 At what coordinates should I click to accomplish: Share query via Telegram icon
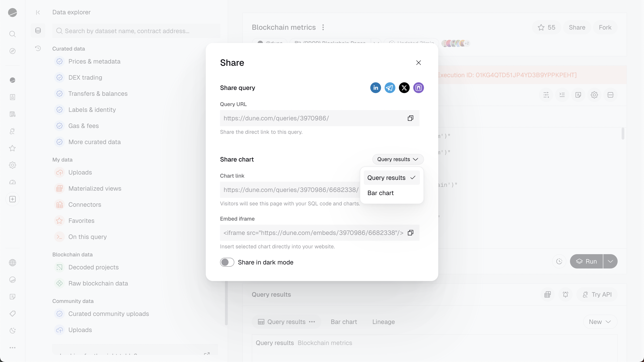point(390,88)
